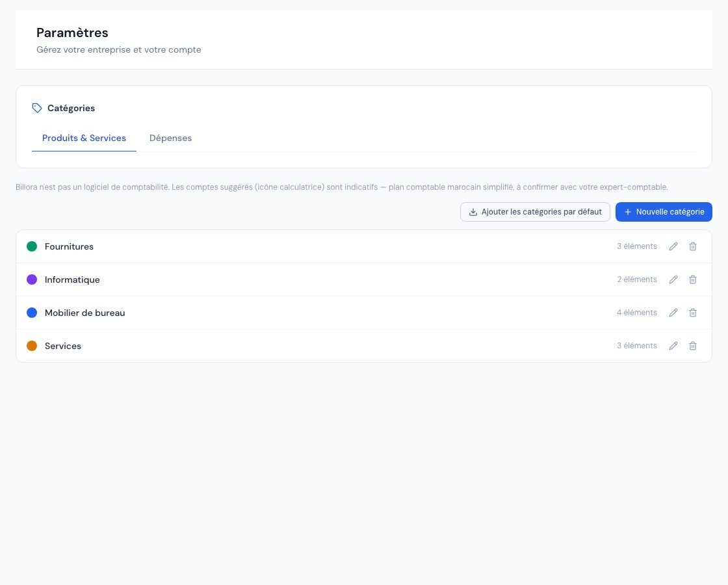The width and height of the screenshot is (728, 585).
Task: Click the Paramètres page heading
Action: (72, 32)
